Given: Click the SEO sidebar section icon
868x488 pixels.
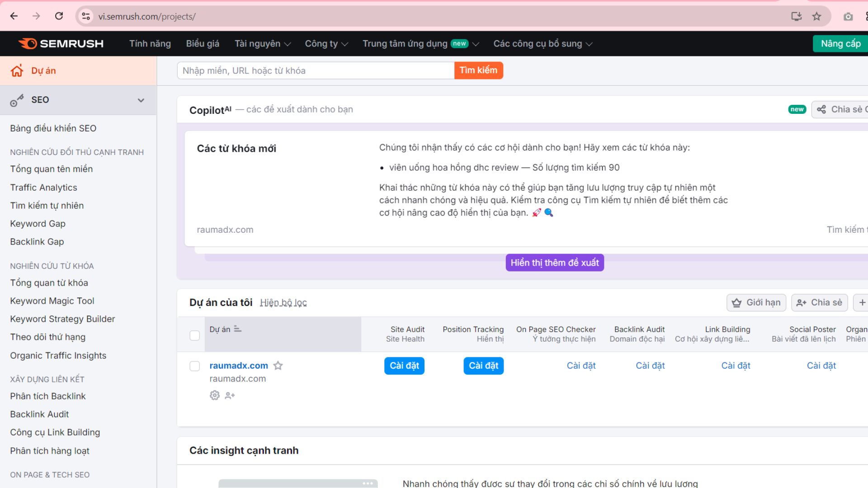Looking at the screenshot, I should (x=17, y=99).
